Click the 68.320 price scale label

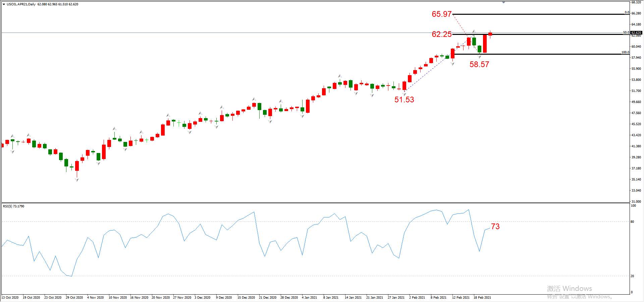(636, 2)
